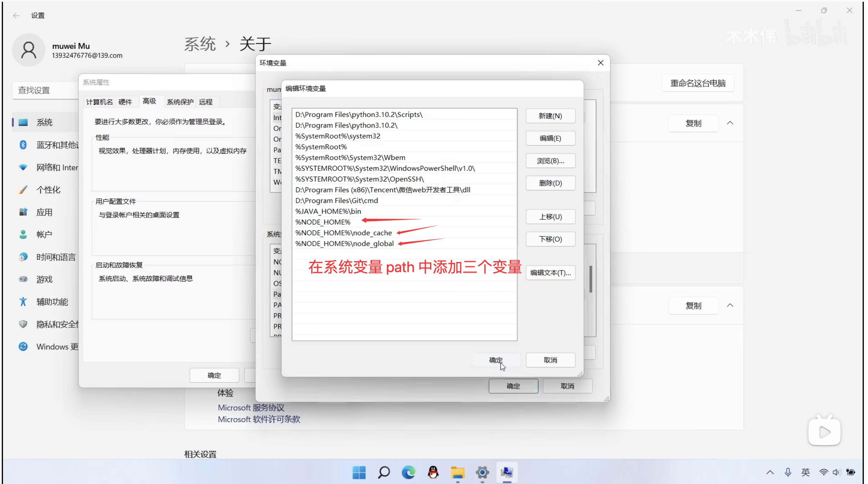Click the Bilibili play button overlay

tap(824, 432)
